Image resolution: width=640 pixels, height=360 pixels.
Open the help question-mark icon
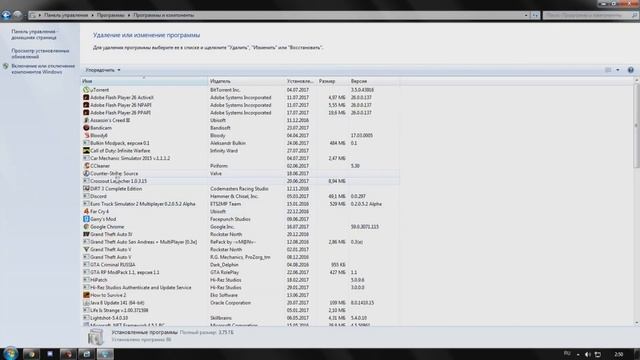click(631, 70)
